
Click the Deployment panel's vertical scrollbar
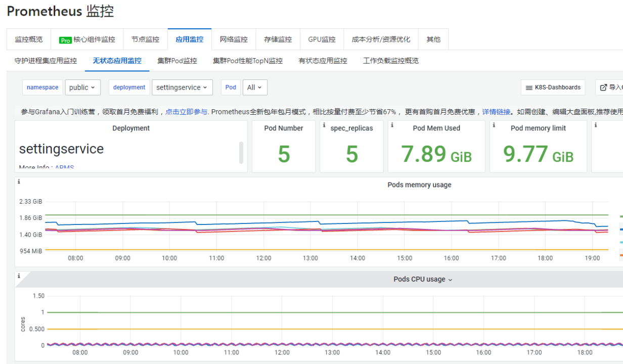(x=241, y=152)
